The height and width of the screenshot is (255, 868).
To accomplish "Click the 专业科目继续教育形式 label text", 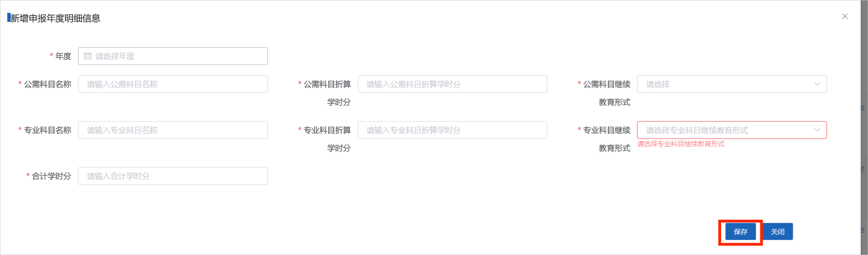I will tap(607, 130).
